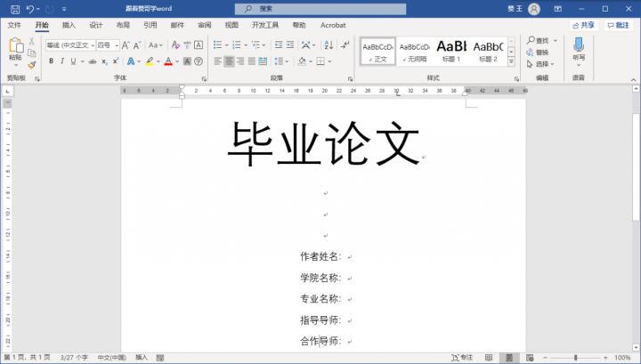Open the Select dropdown in Editing
Viewport: 641px width, 364px height.
point(540,64)
